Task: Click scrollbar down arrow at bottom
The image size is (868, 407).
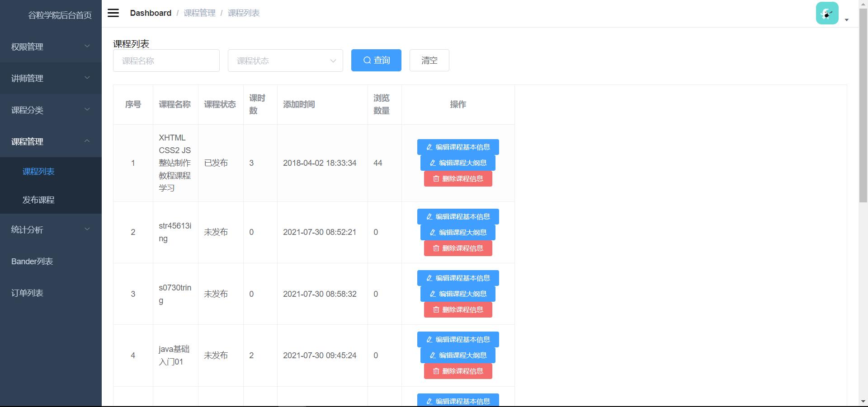Action: click(863, 402)
